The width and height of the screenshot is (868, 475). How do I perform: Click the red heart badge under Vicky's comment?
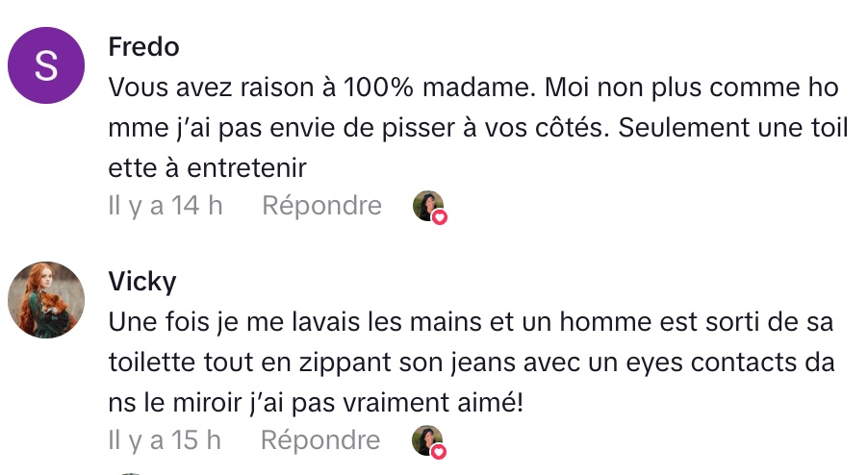click(x=440, y=452)
